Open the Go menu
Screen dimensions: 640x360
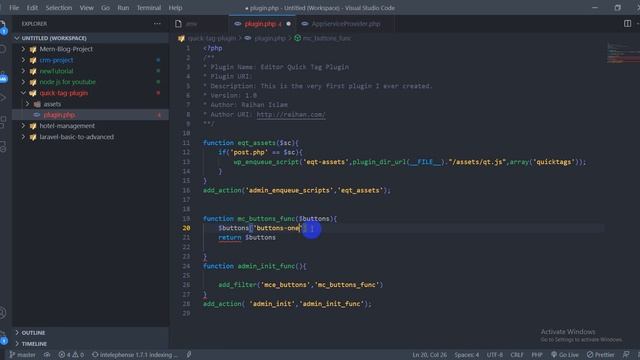[105, 8]
